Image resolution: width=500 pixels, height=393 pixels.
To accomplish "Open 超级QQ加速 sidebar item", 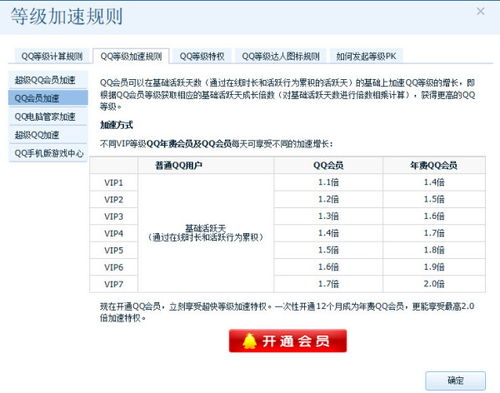I will [48, 135].
